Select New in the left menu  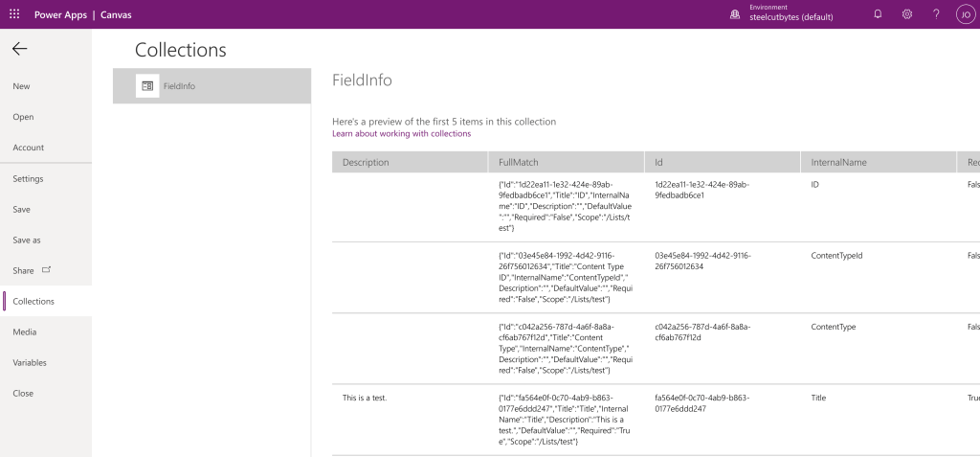point(21,86)
